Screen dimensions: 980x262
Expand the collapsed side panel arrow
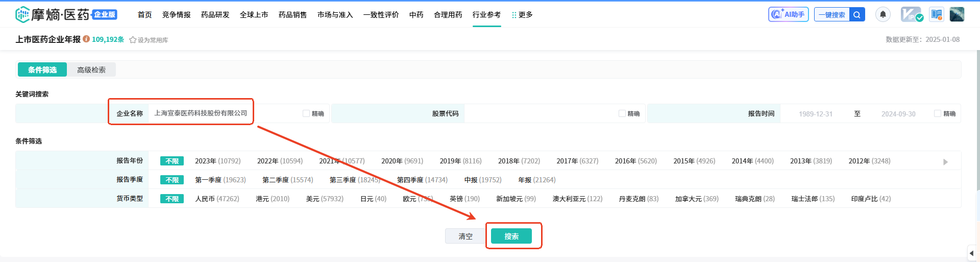[x=972, y=253]
